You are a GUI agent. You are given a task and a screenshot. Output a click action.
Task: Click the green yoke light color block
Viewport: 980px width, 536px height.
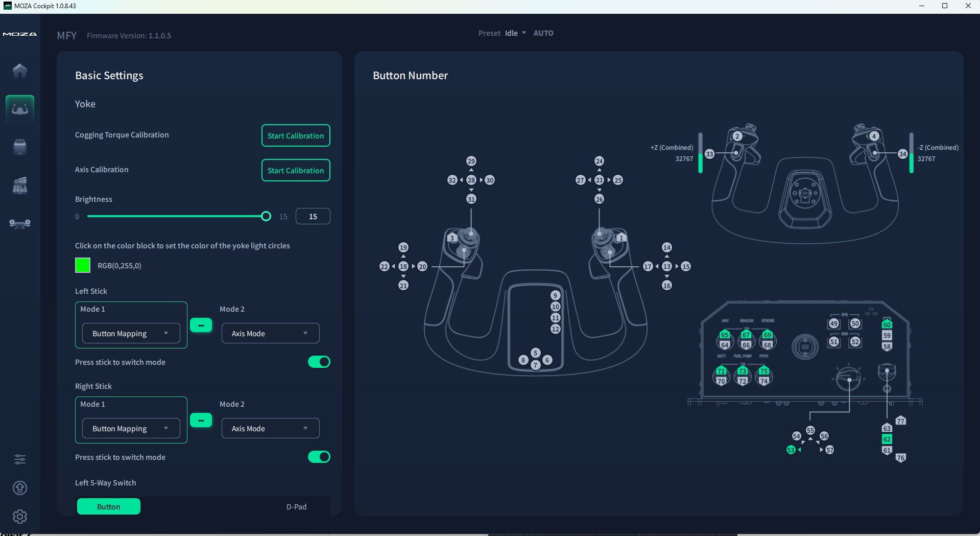pyautogui.click(x=83, y=266)
